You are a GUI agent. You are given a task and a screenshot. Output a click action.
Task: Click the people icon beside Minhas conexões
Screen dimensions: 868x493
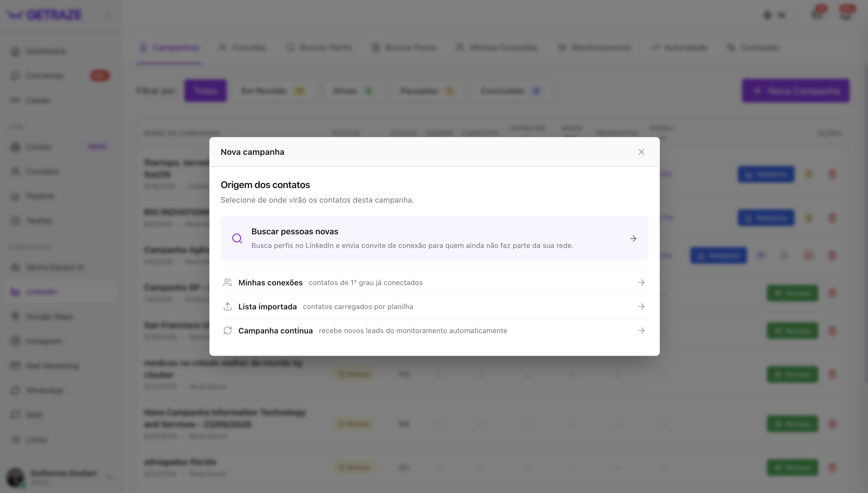pos(227,282)
